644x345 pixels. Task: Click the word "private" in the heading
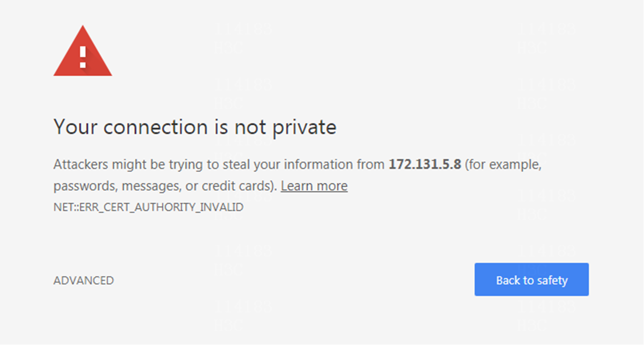pos(305,128)
